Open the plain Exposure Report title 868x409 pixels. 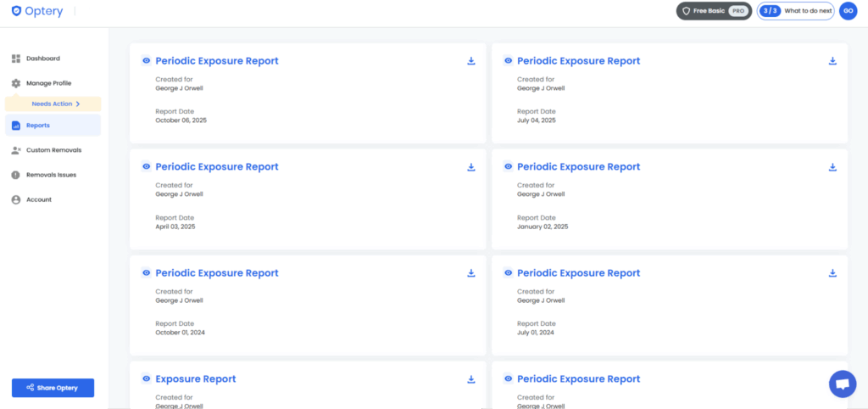pos(196,379)
